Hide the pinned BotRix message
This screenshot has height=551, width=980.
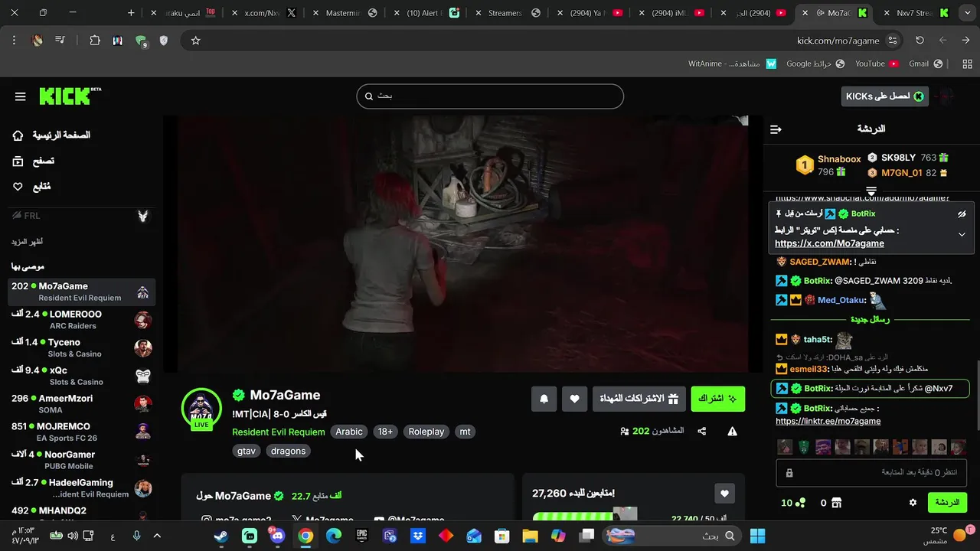click(x=962, y=214)
